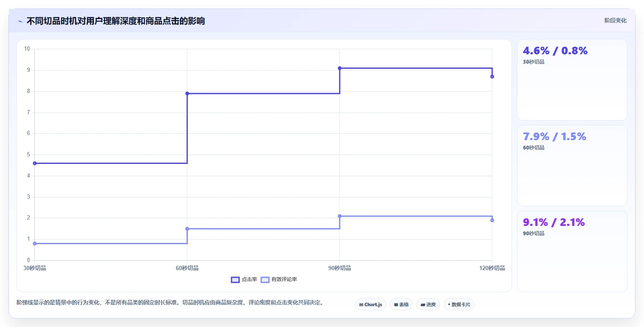This screenshot has width=644, height=327.
Task: Click the 9.1% / 2.1% card value
Action: (554, 222)
